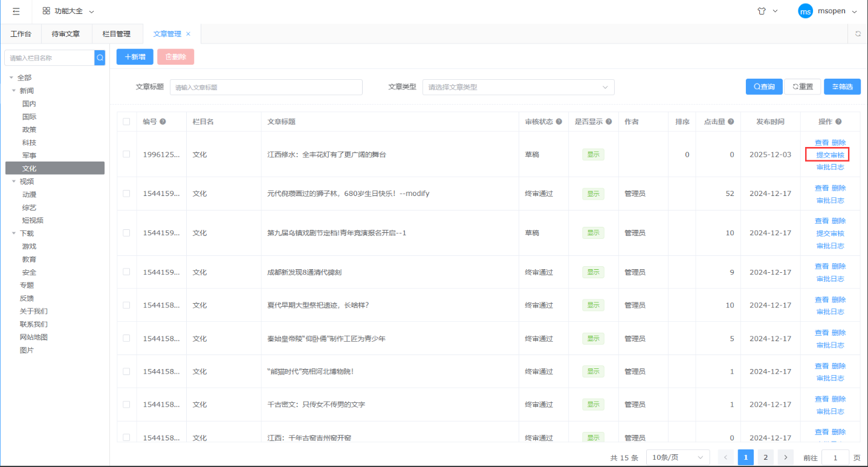This screenshot has height=467, width=868.
Task: Check the box for 江西修水 article row
Action: click(x=126, y=154)
